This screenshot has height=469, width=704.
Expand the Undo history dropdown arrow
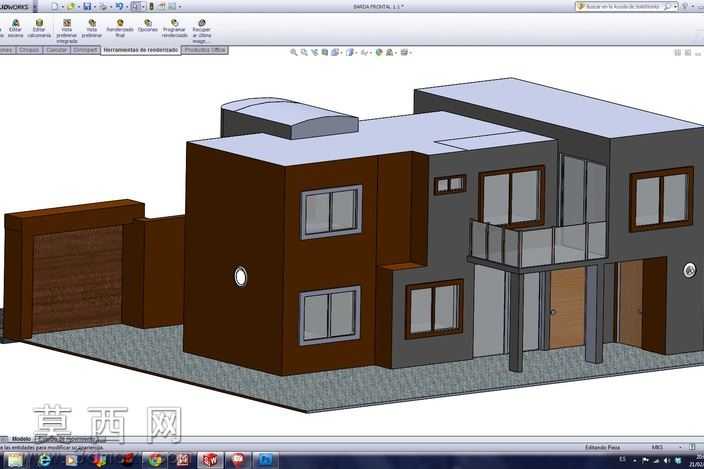pyautogui.click(x=127, y=7)
